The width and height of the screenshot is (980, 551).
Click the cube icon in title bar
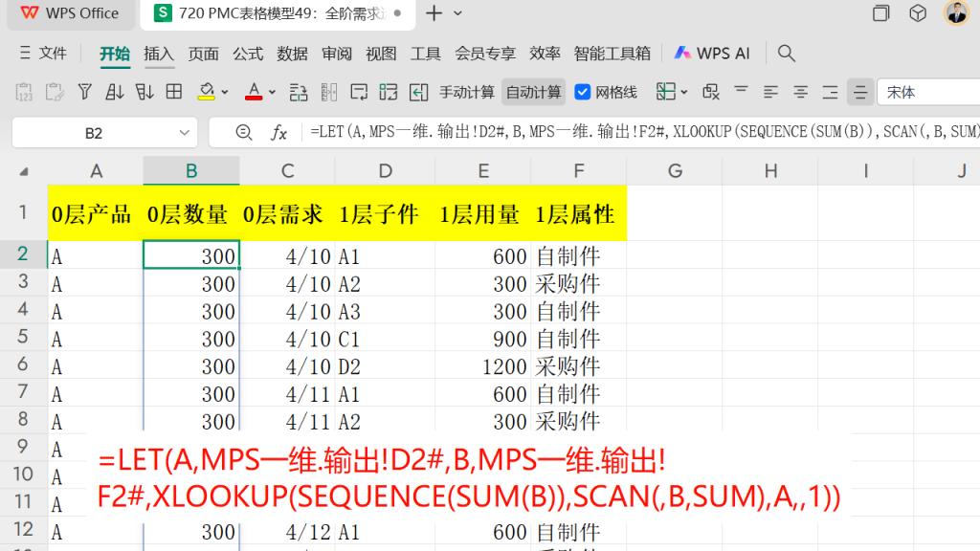coord(918,13)
